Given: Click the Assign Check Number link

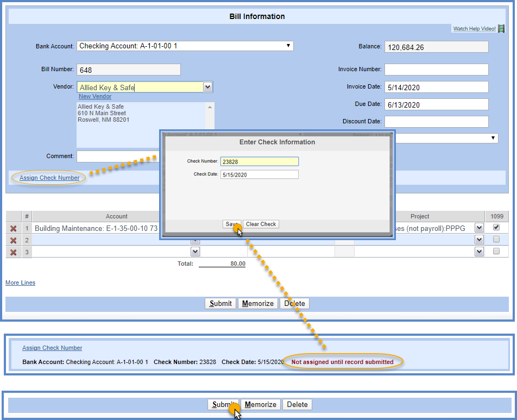Looking at the screenshot, I should pos(49,178).
